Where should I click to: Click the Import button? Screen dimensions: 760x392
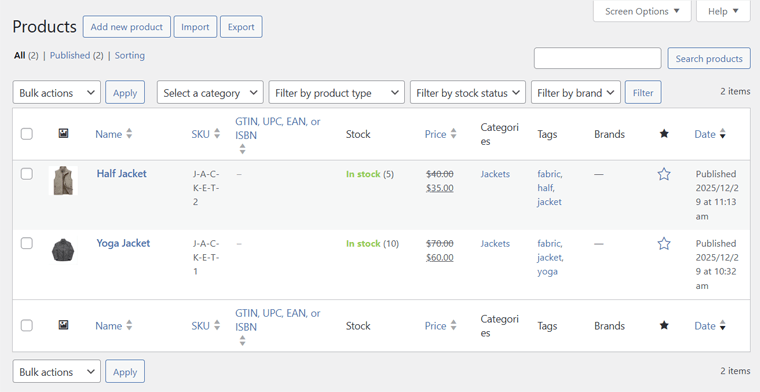tap(195, 27)
